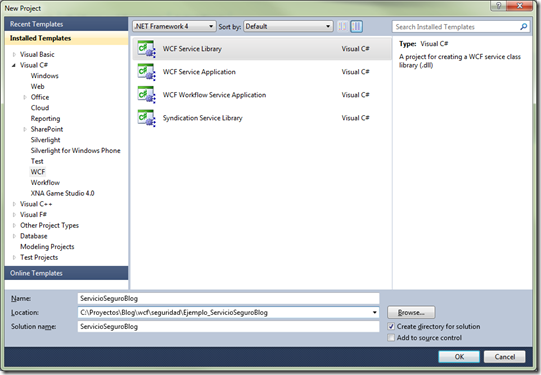Collapse the Visual C# tree node
The height and width of the screenshot is (375, 541).
[x=14, y=65]
